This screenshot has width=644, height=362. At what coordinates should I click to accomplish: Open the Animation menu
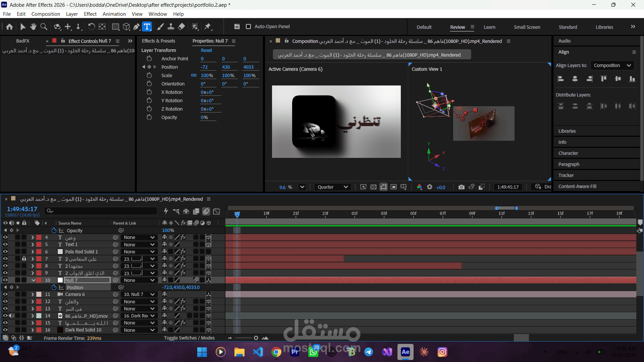point(114,14)
